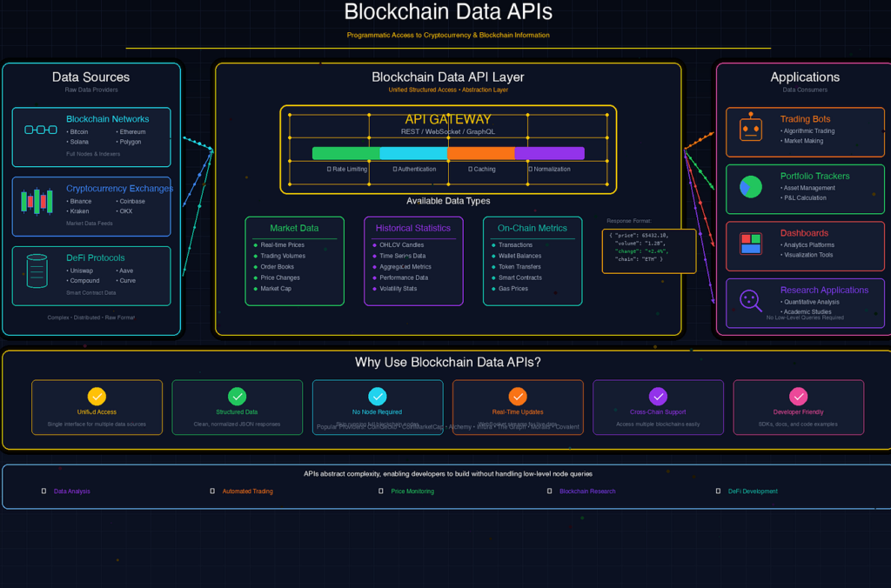Select the Market Data card heading
Image resolution: width=891 pixels, height=588 pixels.
[x=294, y=228]
